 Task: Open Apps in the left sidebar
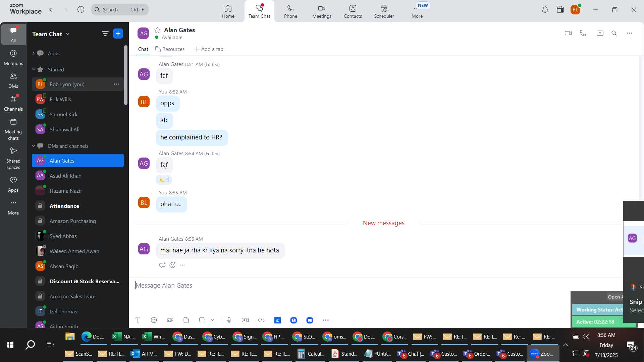[13, 184]
